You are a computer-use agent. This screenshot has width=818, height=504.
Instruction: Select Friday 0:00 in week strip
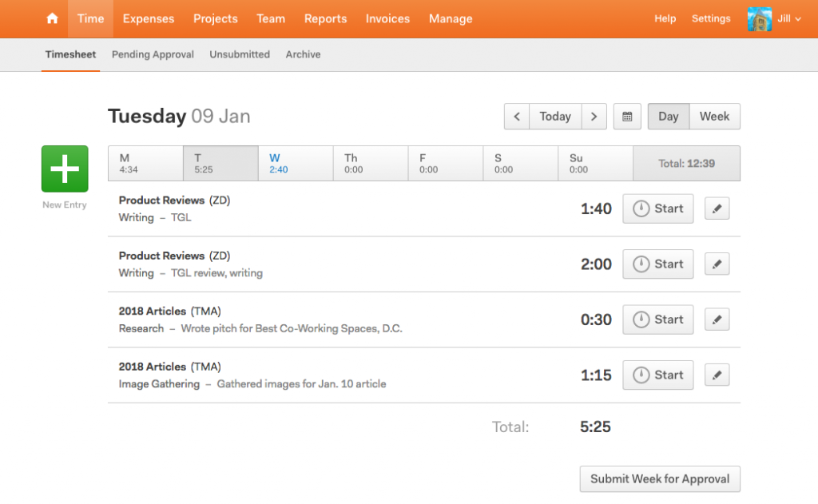click(x=446, y=163)
